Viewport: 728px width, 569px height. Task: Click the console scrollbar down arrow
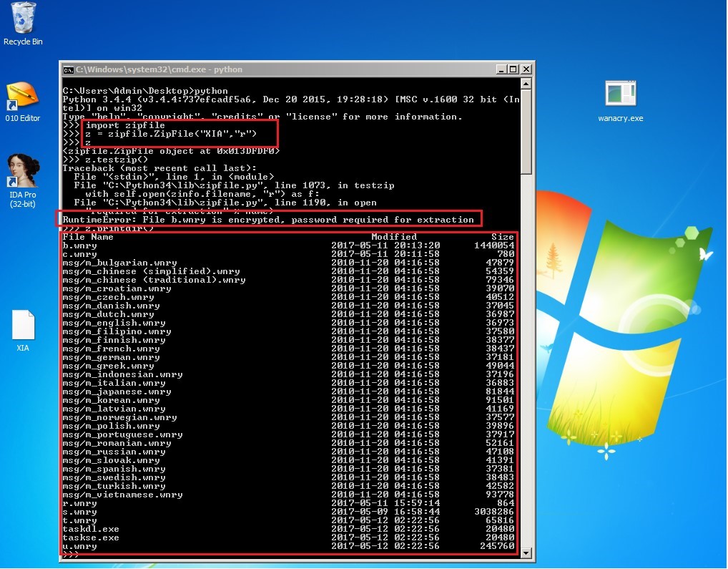[526, 553]
